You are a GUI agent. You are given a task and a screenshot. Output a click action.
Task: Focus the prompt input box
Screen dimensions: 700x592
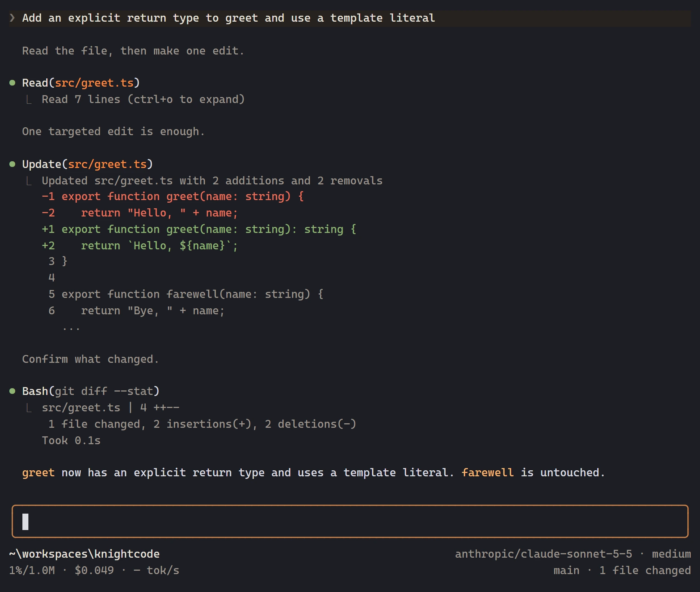point(350,521)
